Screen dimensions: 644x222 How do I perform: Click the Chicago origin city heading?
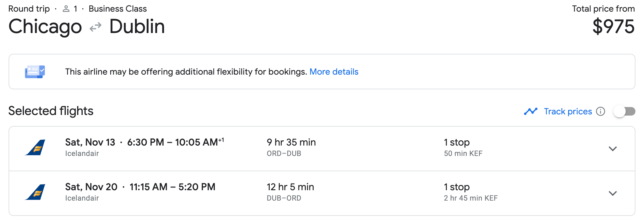(x=45, y=27)
